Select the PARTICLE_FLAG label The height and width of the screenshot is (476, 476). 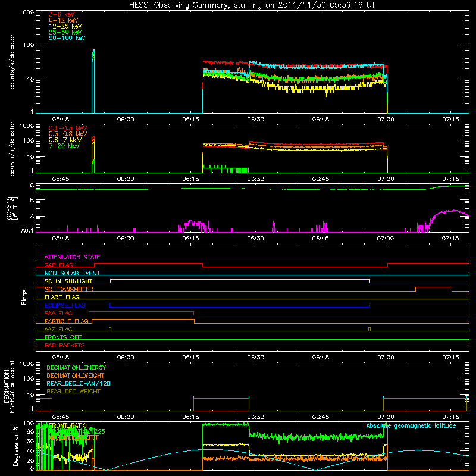coord(67,321)
